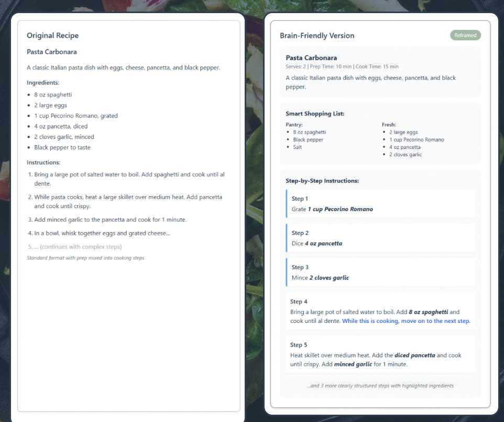
Task: Click the Reframed badge
Action: [465, 35]
